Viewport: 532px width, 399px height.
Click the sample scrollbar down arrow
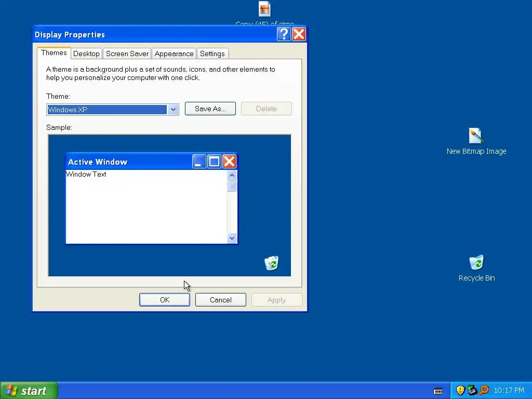click(x=232, y=238)
